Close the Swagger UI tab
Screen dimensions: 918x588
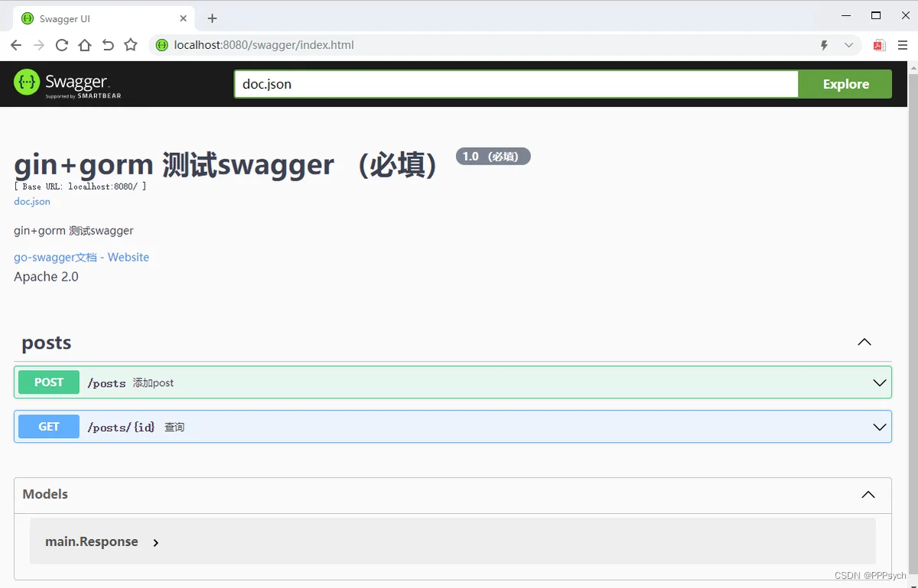point(184,18)
